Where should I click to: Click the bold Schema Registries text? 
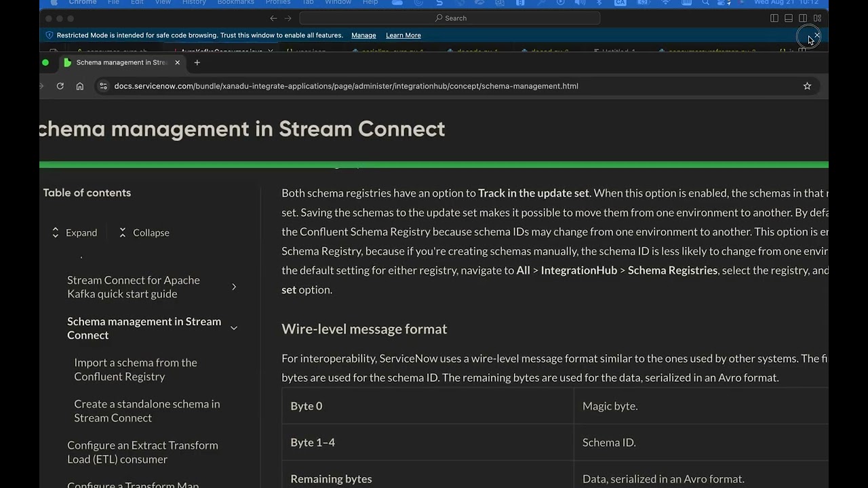point(673,270)
